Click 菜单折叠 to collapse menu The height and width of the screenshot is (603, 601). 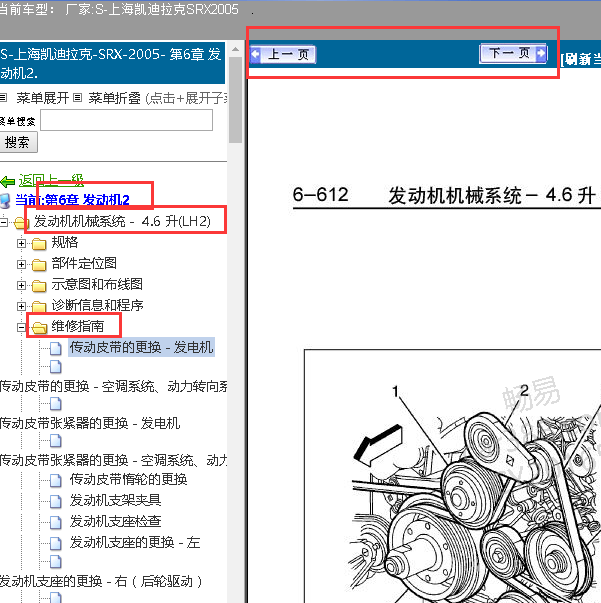(x=114, y=98)
